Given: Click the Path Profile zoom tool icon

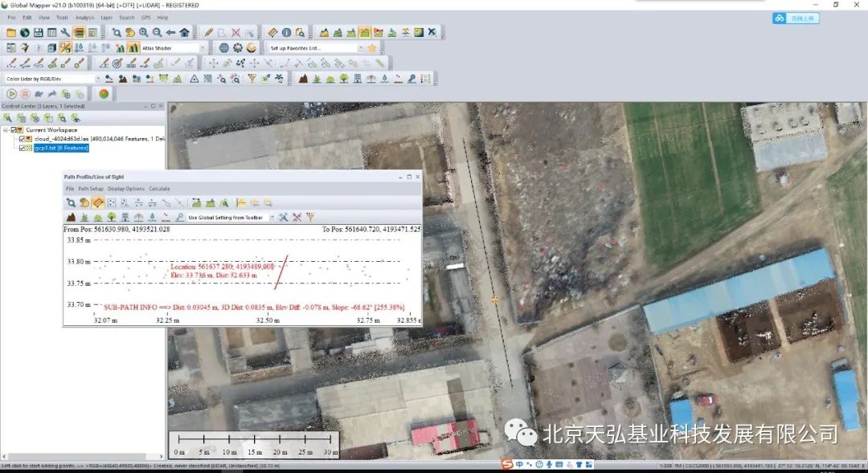Looking at the screenshot, I should (71, 203).
